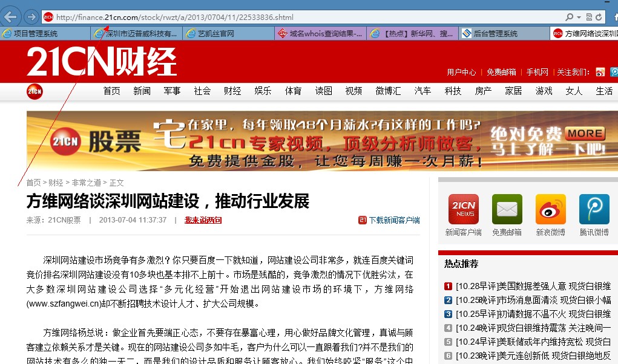Switch to the 项目管理系统 tab
This screenshot has height=364, width=618.
click(45, 34)
